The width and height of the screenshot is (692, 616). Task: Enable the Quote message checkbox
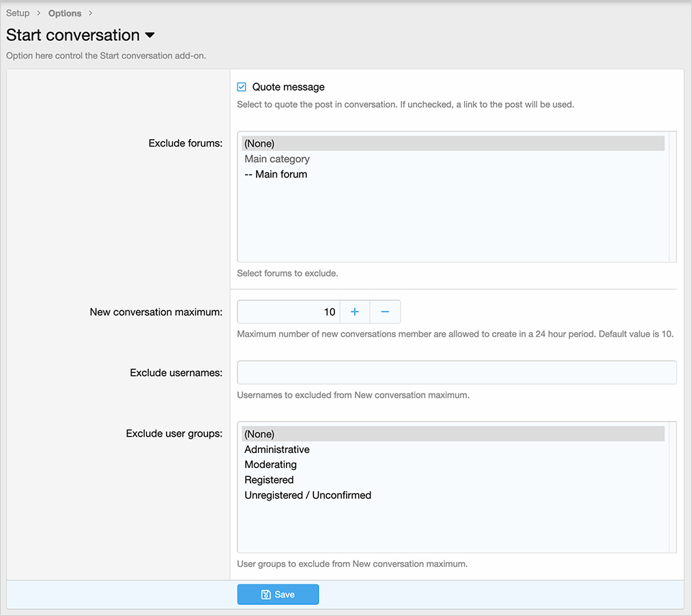(x=241, y=87)
